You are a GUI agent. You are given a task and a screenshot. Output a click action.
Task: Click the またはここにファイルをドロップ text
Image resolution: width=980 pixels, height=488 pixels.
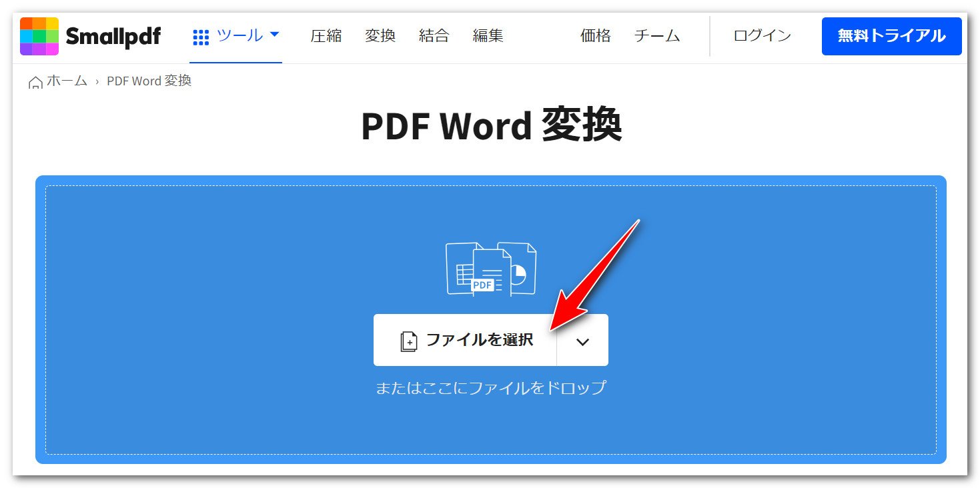(491, 387)
